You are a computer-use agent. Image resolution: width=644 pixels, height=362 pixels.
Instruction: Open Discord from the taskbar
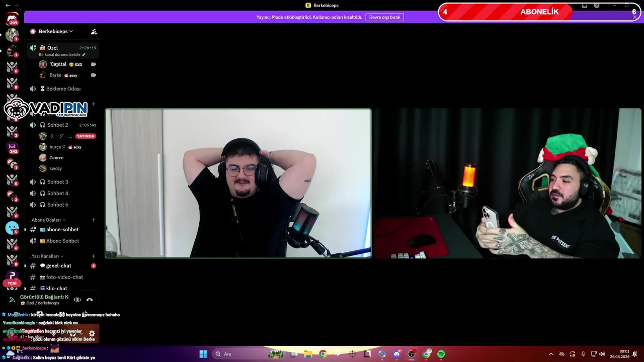pos(397,354)
